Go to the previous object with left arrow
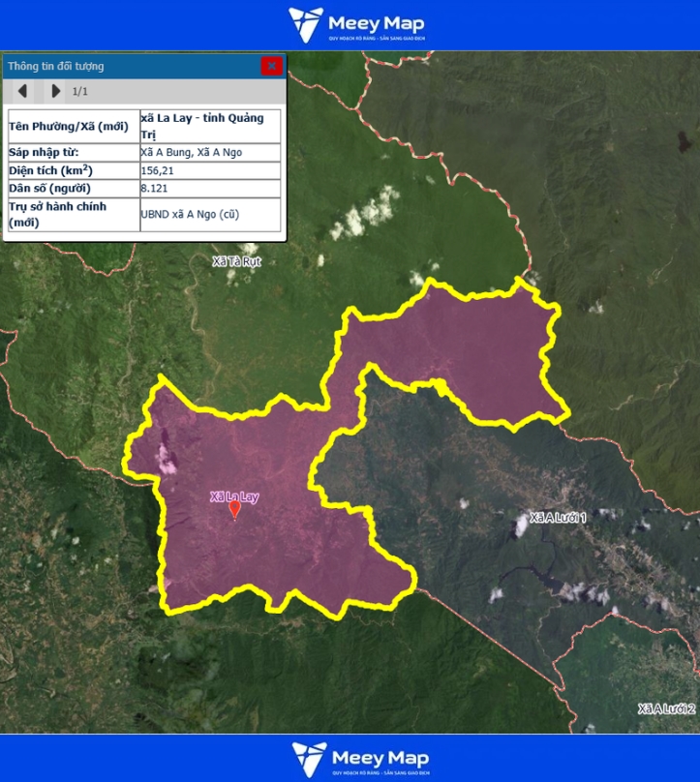Viewport: 700px width, 782px height. coord(22,91)
